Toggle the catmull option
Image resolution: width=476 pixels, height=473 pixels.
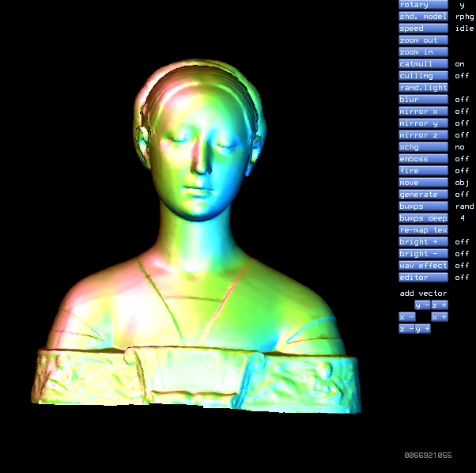tap(423, 64)
